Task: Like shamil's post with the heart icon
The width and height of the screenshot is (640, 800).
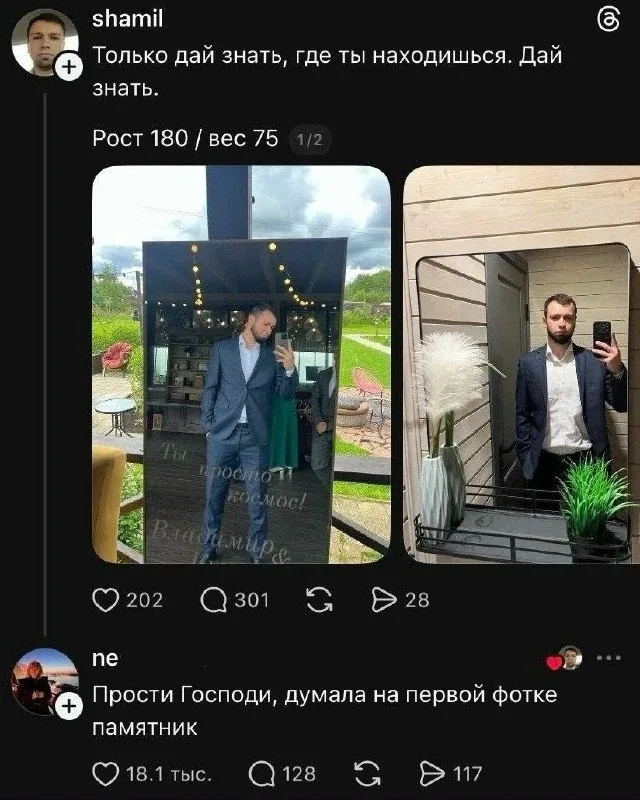Action: click(x=105, y=599)
